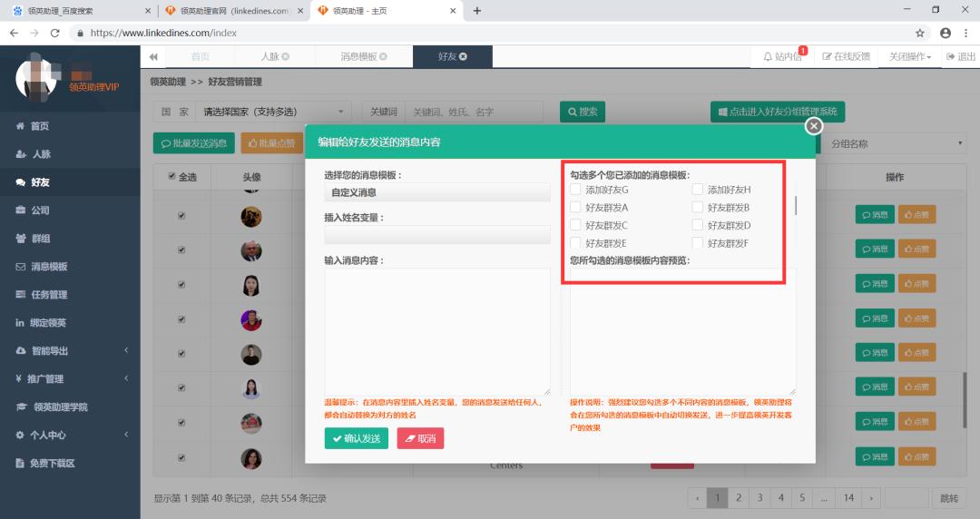
Task: Click 跳转 jump-to-page button
Action: click(x=949, y=498)
